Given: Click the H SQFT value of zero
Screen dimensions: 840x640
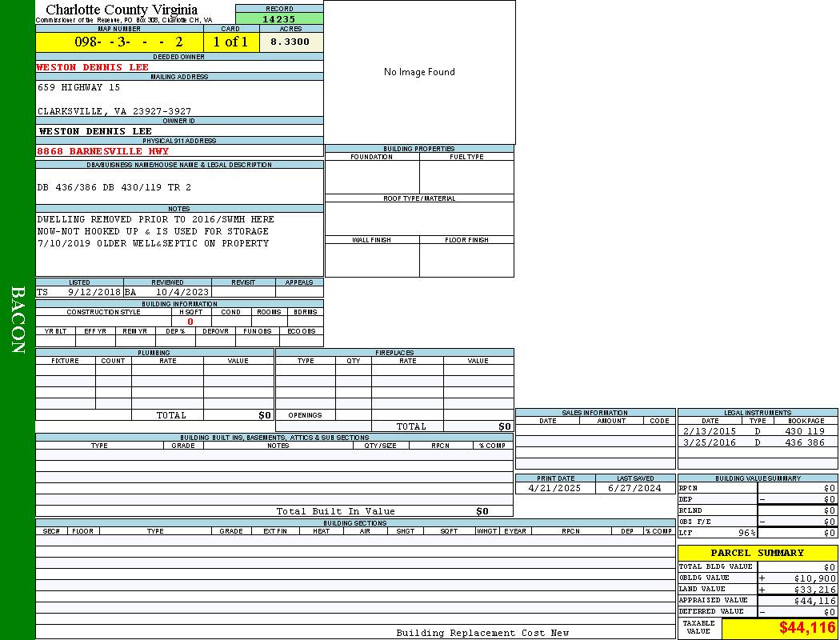Looking at the screenshot, I should pyautogui.click(x=190, y=322).
